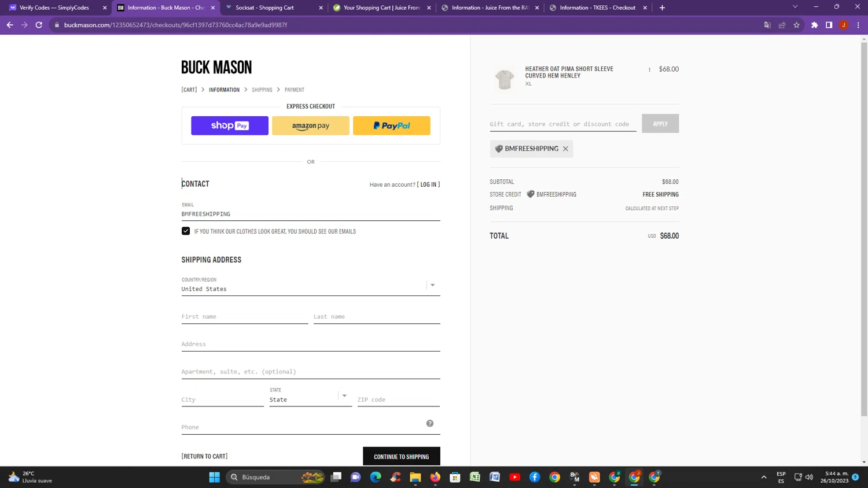
Task: Focus the Email input field
Action: [311, 211]
